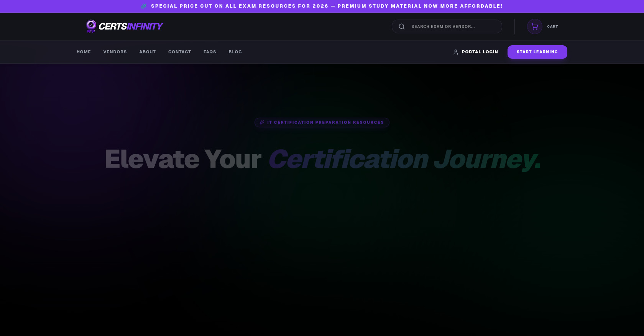Open the FAQs menu item
The image size is (644, 336).
[x=210, y=52]
